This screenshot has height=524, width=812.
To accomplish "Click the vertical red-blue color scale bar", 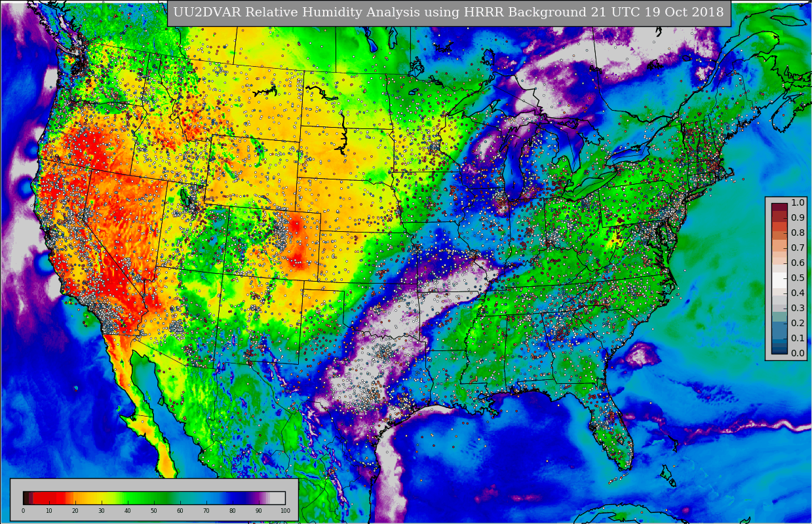I will tap(779, 278).
